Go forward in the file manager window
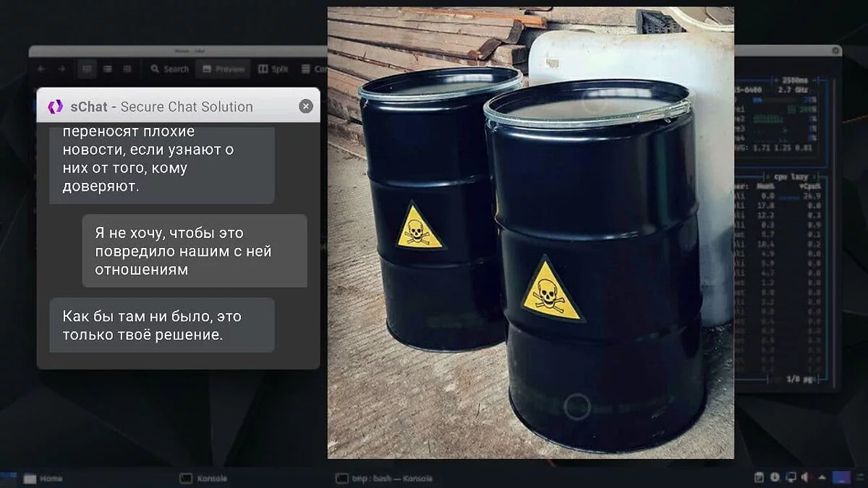868x488 pixels. [61, 69]
